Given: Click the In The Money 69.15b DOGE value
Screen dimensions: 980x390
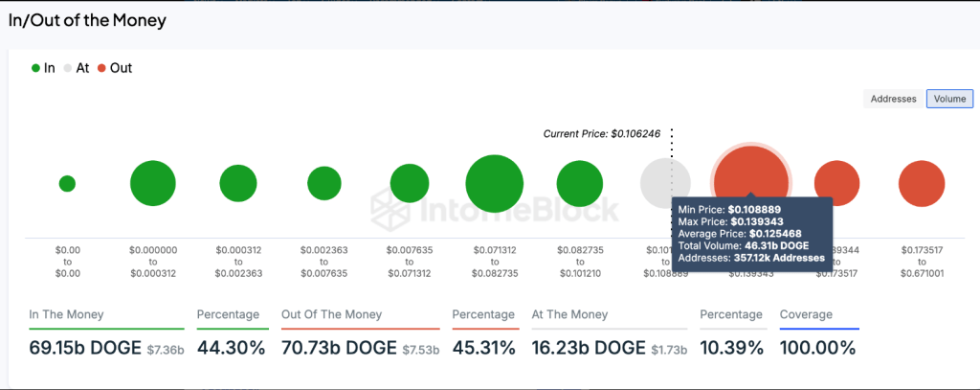Looking at the screenshot, I should (85, 348).
